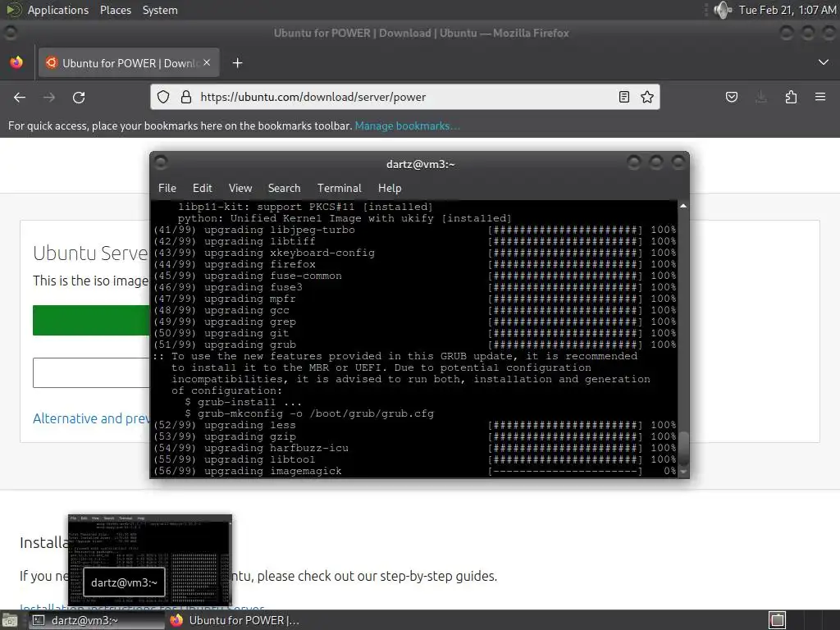Screen dimensions: 840x630
Task: Open the System menu
Action: coord(160,10)
